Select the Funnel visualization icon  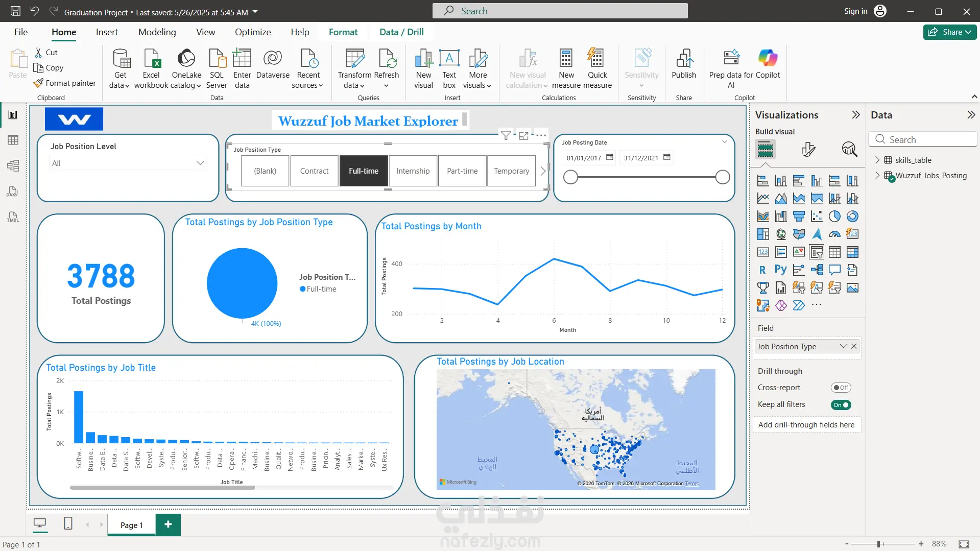pos(799,217)
